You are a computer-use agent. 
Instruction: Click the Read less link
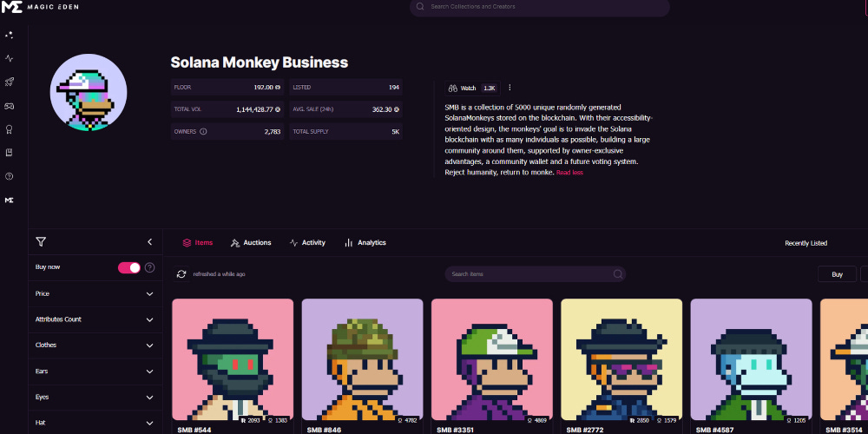point(569,173)
